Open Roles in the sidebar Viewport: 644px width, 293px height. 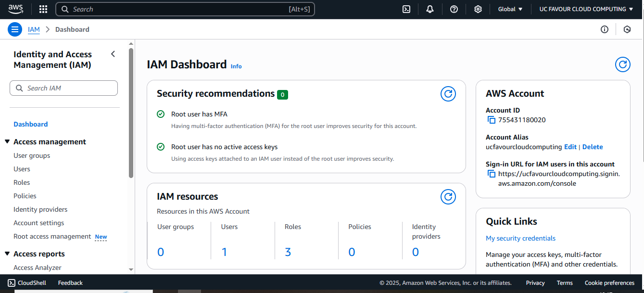tap(22, 182)
